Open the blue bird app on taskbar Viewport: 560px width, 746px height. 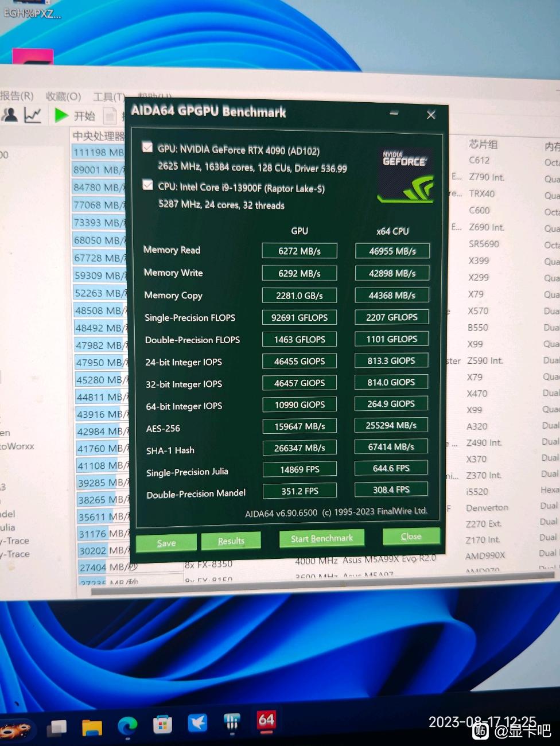tap(197, 723)
